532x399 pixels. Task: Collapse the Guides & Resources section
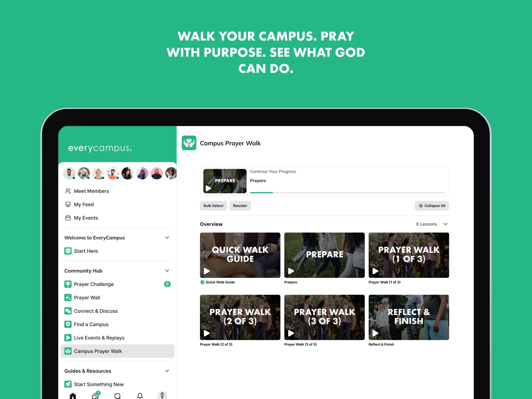click(167, 371)
